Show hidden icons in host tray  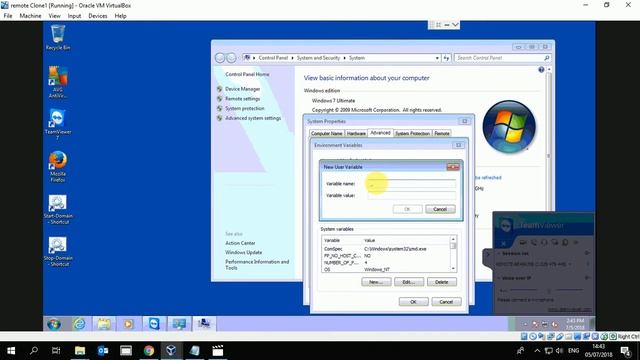[537, 351]
